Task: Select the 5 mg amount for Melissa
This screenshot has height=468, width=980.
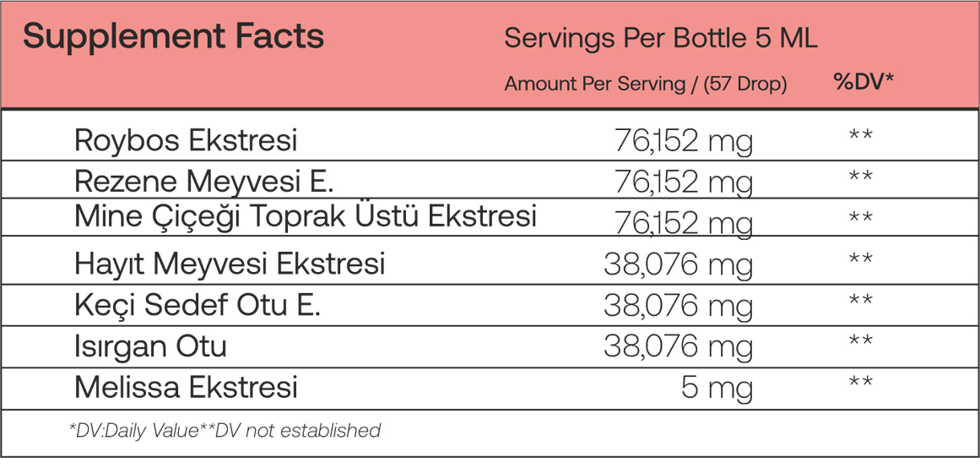Action: [717, 389]
